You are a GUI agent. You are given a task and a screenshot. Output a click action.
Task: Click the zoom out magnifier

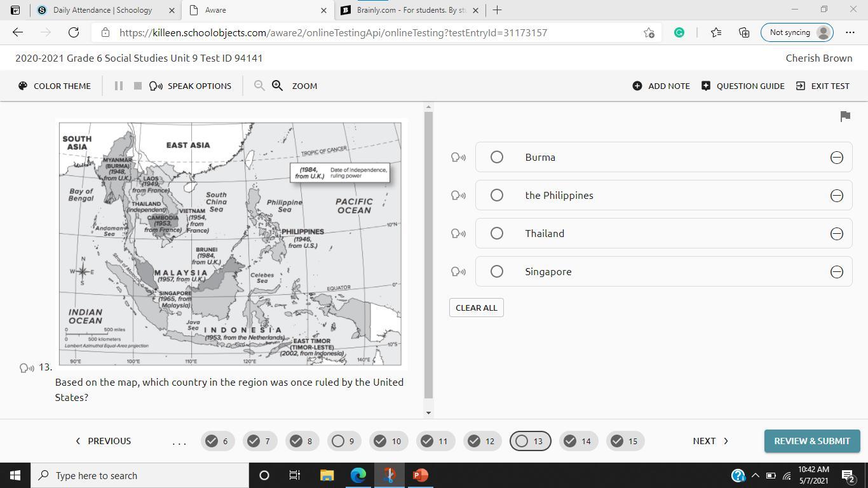tap(259, 86)
